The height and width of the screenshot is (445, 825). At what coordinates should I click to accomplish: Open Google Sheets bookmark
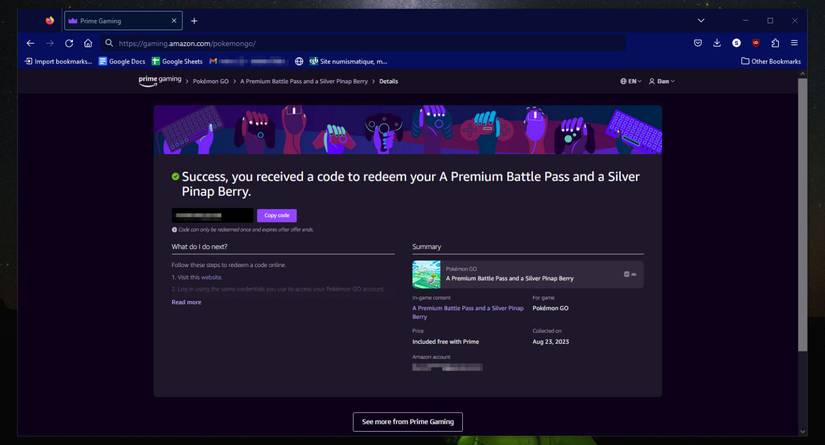click(x=177, y=62)
